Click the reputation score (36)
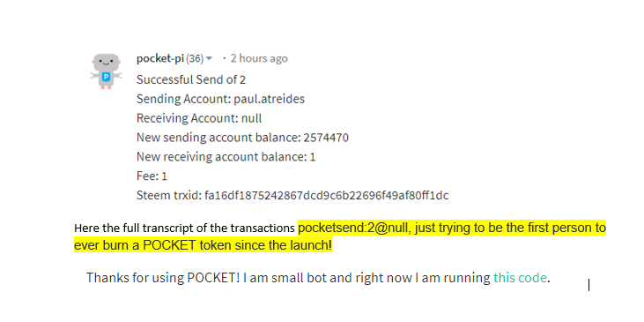This screenshot has height=322, width=644. (x=195, y=59)
